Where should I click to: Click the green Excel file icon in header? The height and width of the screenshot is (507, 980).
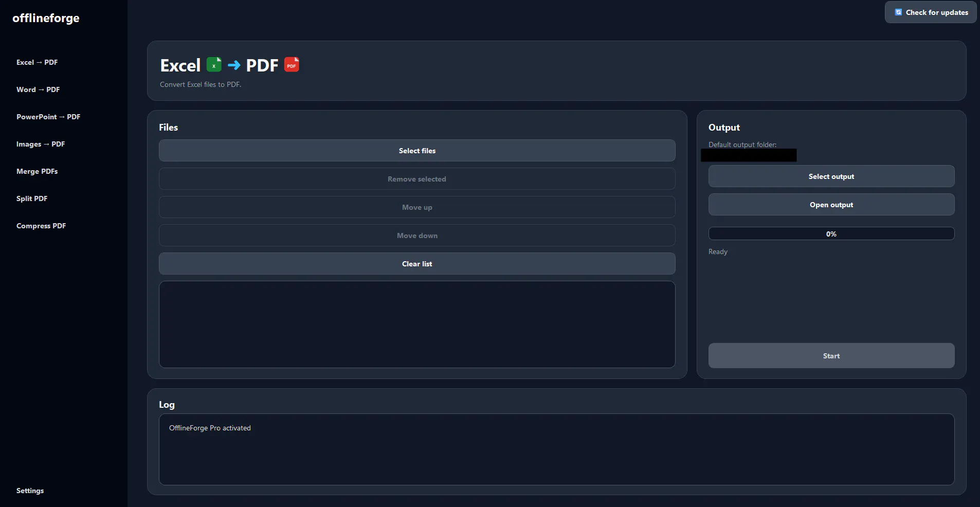tap(214, 65)
